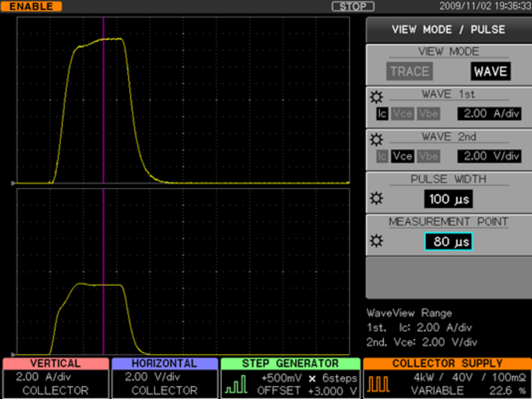The height and width of the screenshot is (399, 532).
Task: Click the VIEW MODE section label
Action: click(x=449, y=52)
